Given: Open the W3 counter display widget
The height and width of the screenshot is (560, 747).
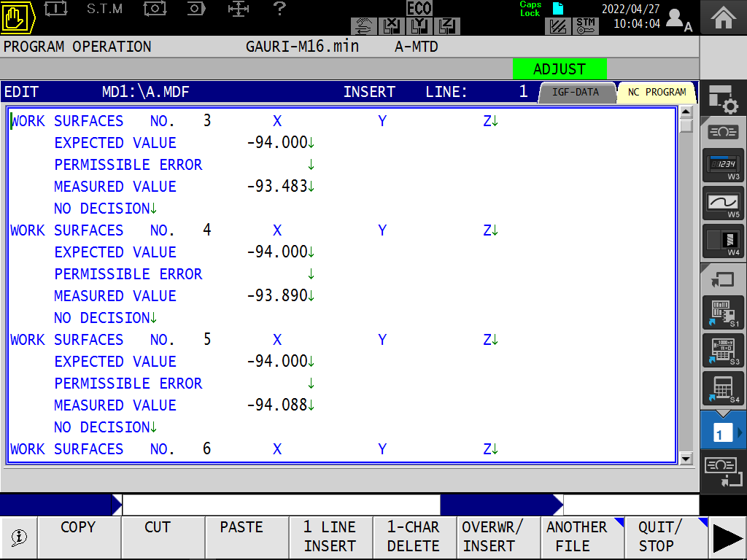Looking at the screenshot, I should (x=723, y=166).
